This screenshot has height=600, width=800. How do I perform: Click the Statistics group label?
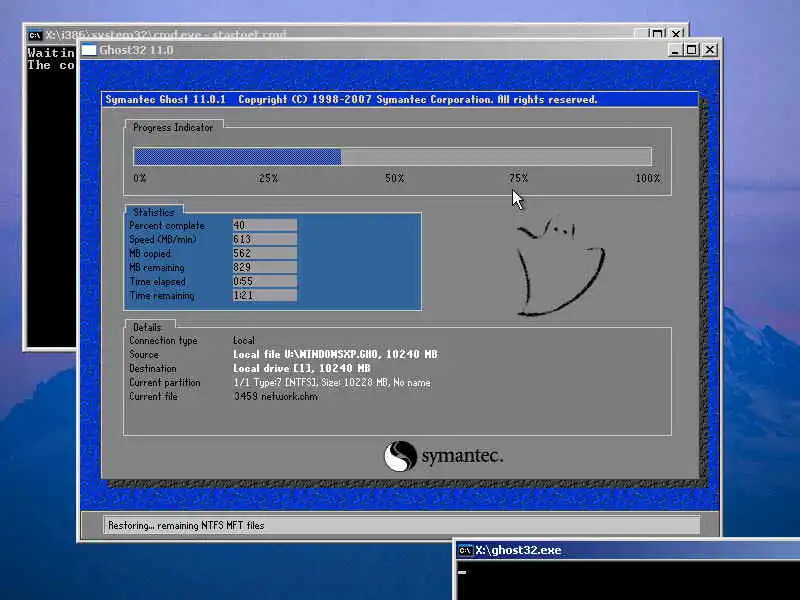coord(154,212)
